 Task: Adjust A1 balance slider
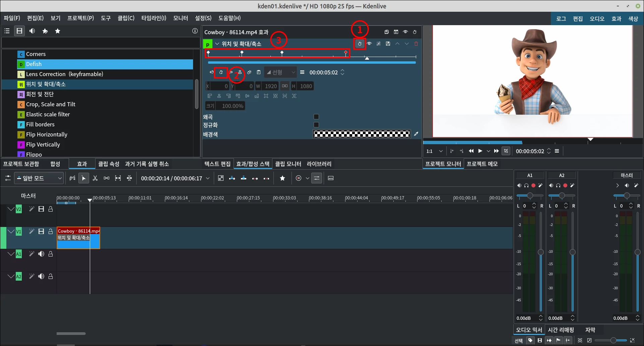(530, 195)
